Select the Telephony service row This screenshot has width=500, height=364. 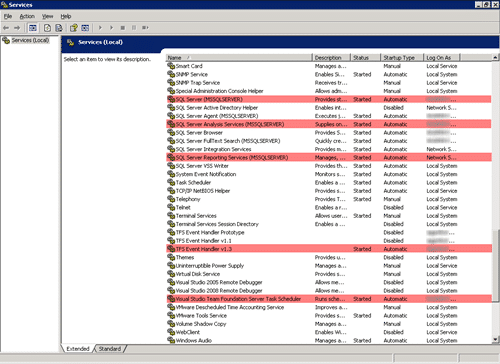click(329, 199)
